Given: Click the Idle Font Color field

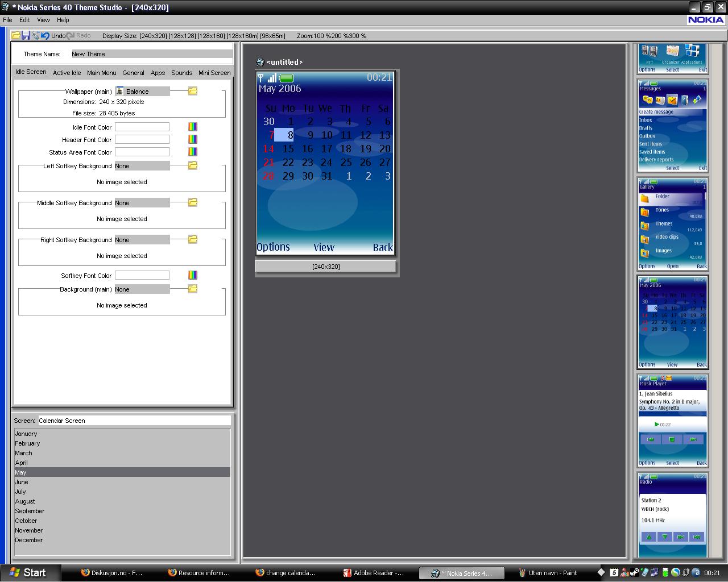Looking at the screenshot, I should 142,127.
